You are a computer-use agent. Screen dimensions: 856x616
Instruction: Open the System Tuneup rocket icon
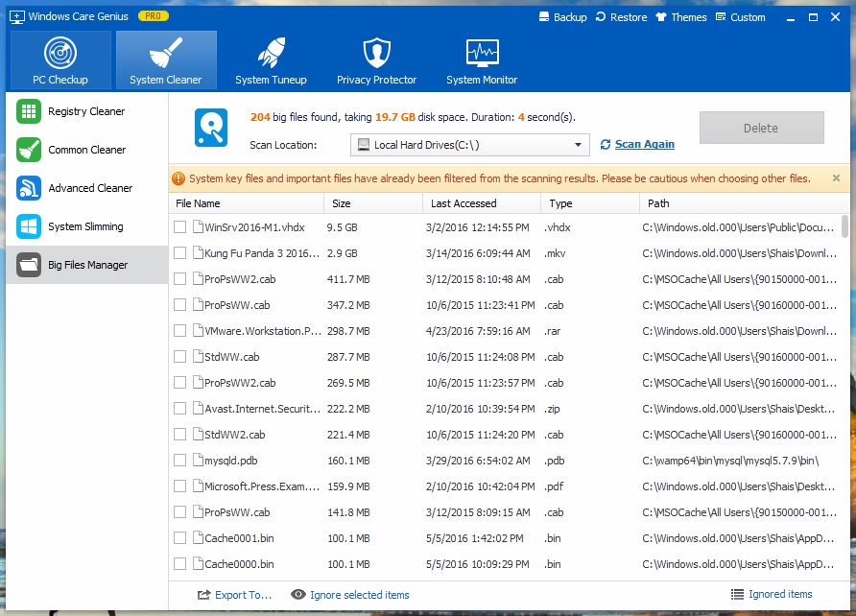click(271, 53)
